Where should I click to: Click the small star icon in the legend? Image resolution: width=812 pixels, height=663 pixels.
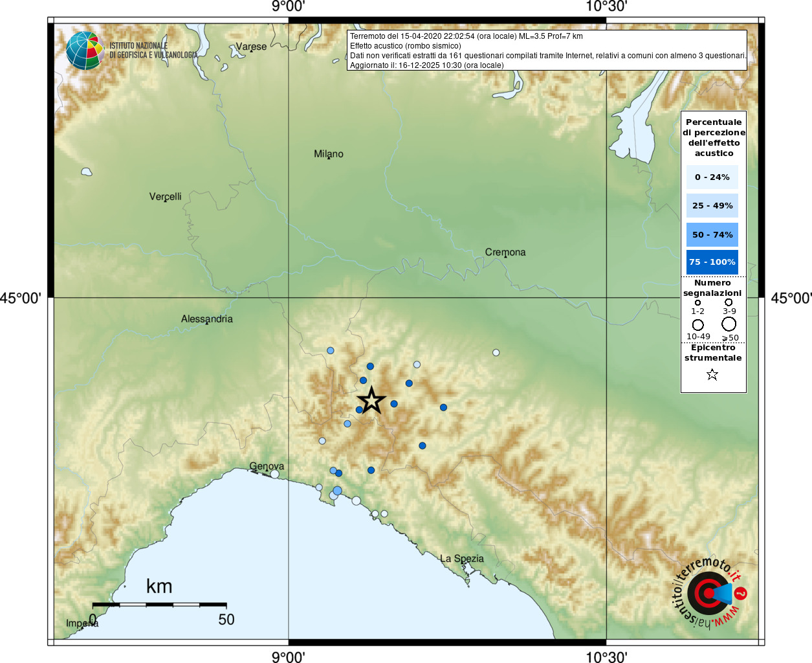click(712, 375)
